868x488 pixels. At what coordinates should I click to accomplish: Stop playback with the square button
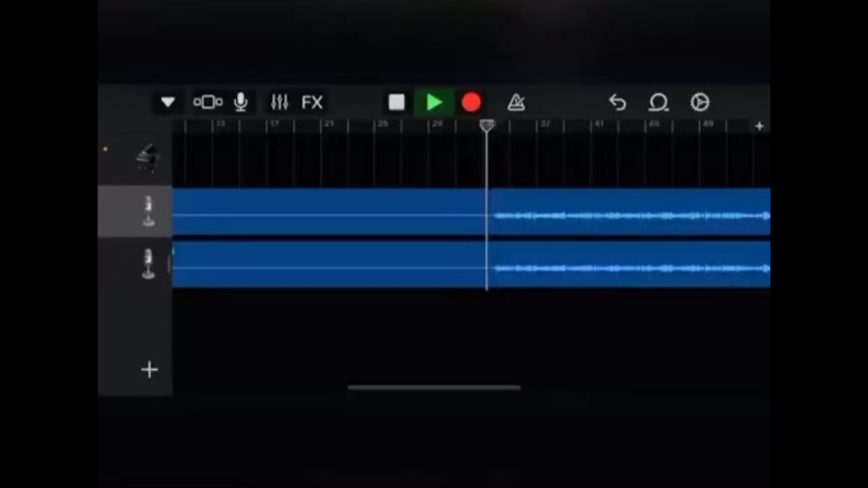[x=396, y=102]
